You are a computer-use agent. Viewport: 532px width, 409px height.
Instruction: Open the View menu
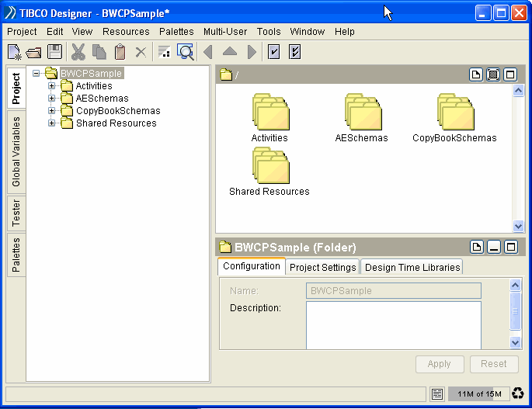point(82,32)
